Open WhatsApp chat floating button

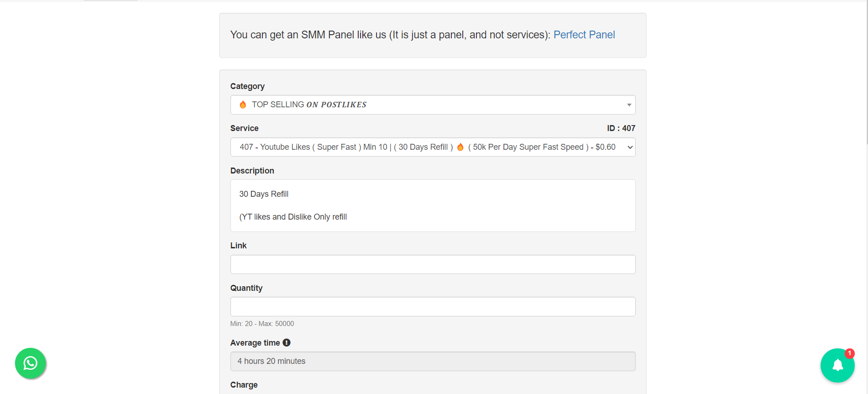pos(30,363)
